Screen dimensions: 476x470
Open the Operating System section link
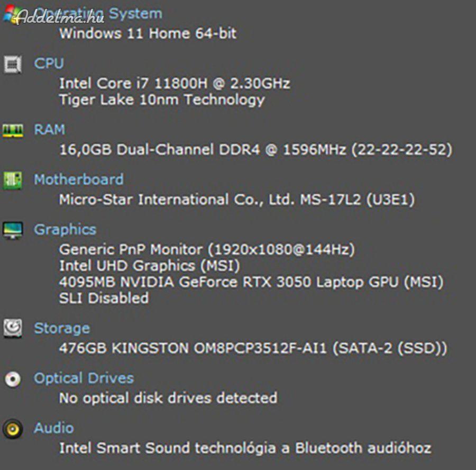[98, 14]
